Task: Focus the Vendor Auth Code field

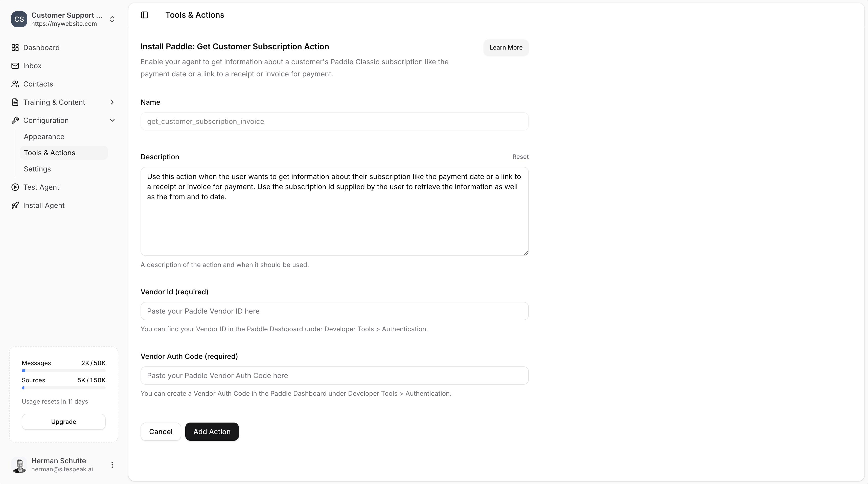Action: (334, 376)
